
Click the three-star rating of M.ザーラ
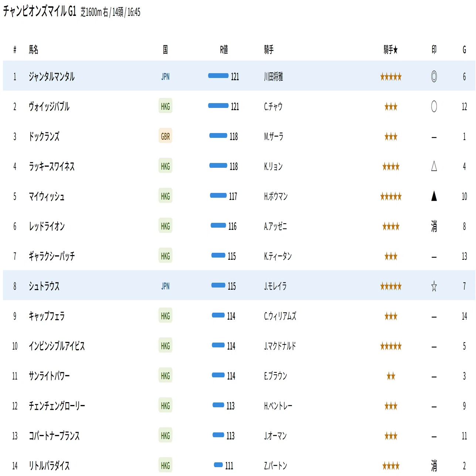click(391, 137)
